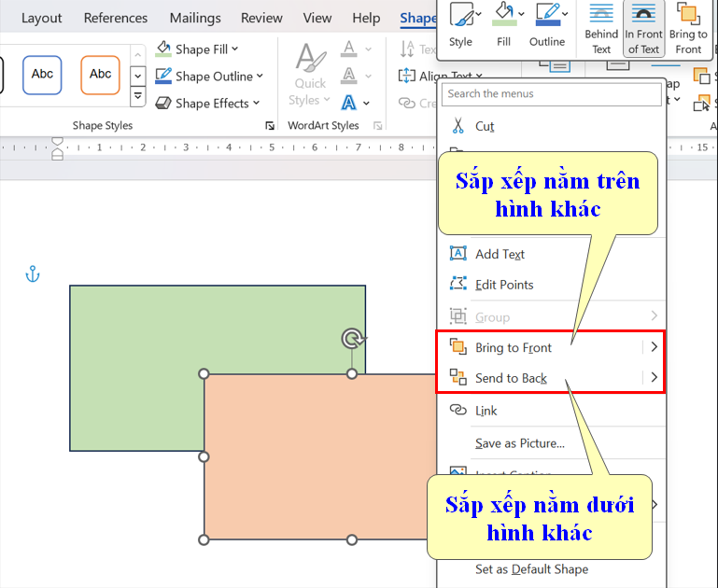The height and width of the screenshot is (588, 718).
Task: Click the Edit Points icon
Action: tap(458, 285)
